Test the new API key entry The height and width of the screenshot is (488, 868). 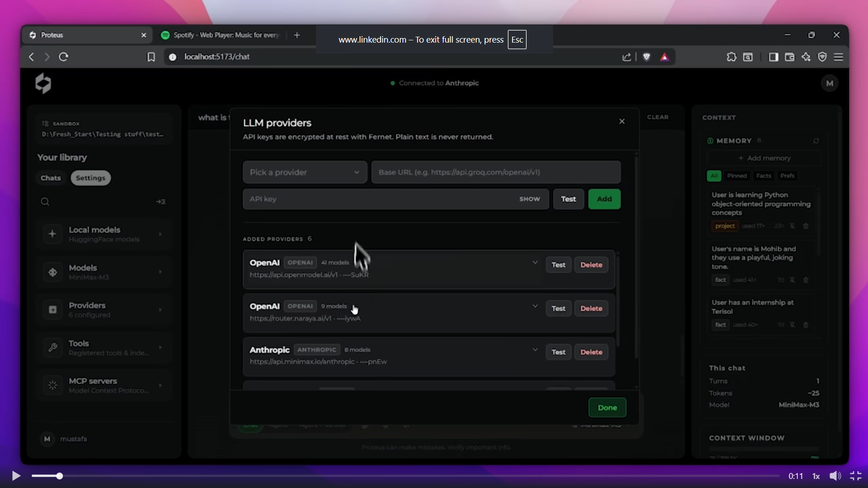click(x=568, y=199)
